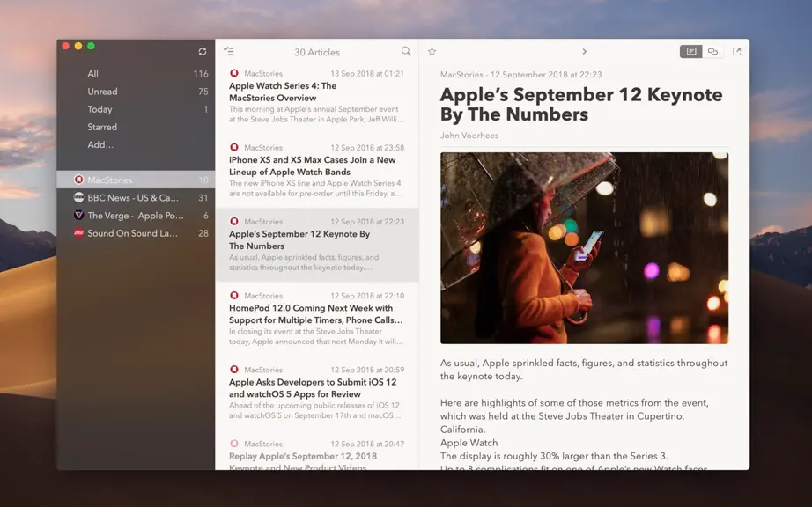This screenshot has width=812, height=507.
Task: Open article Apple Watch Series 4: The MacStories Overview
Action: 317,97
